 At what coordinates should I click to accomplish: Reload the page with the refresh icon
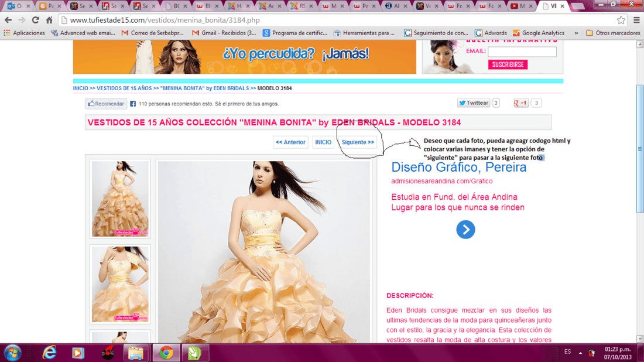pyautogui.click(x=36, y=20)
